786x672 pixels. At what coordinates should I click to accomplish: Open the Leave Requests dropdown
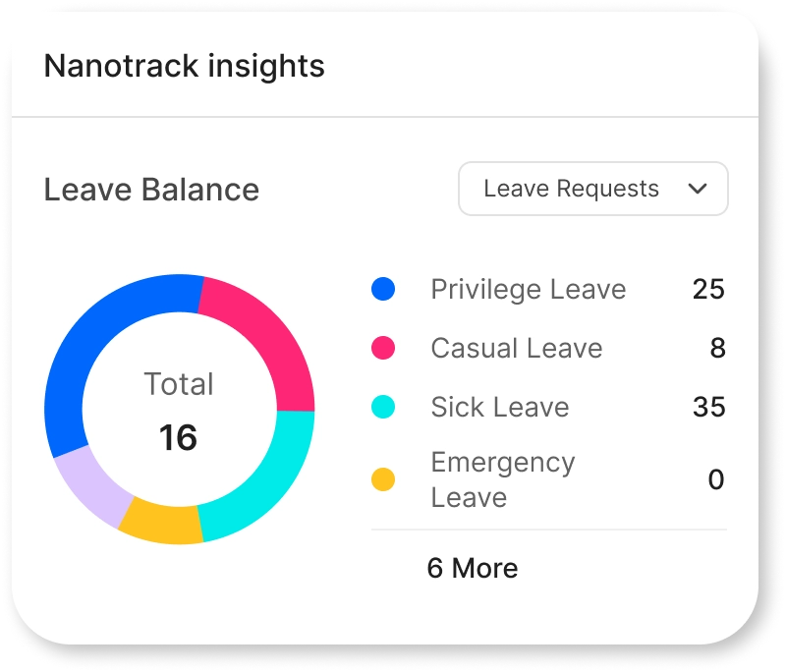pyautogui.click(x=593, y=189)
